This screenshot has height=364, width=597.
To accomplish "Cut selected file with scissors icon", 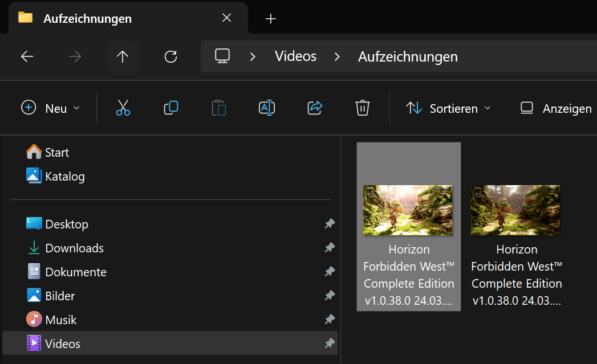I will (123, 108).
